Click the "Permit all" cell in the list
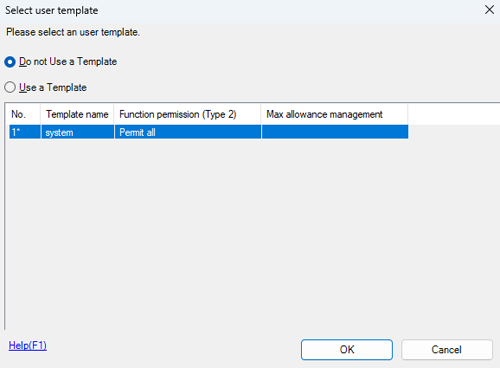 coord(187,132)
